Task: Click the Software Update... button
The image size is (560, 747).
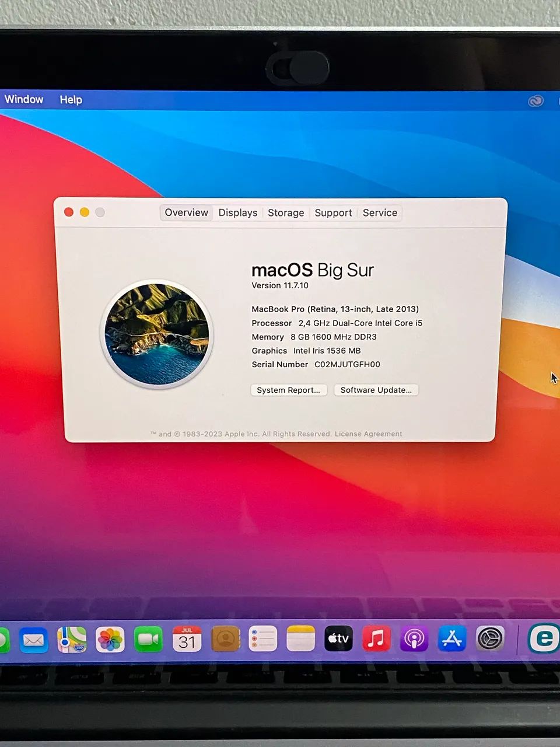Action: 376,390
